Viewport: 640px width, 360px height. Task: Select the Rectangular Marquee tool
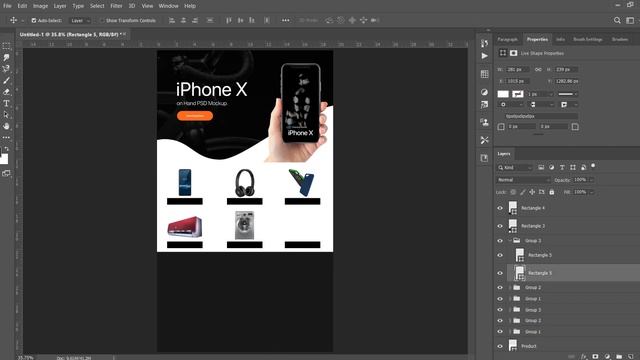[6, 46]
